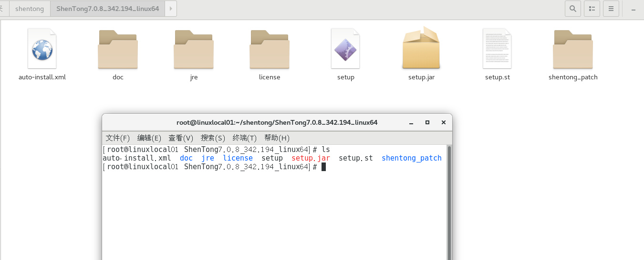
Task: Click the 'license' folder label
Action: tap(270, 77)
